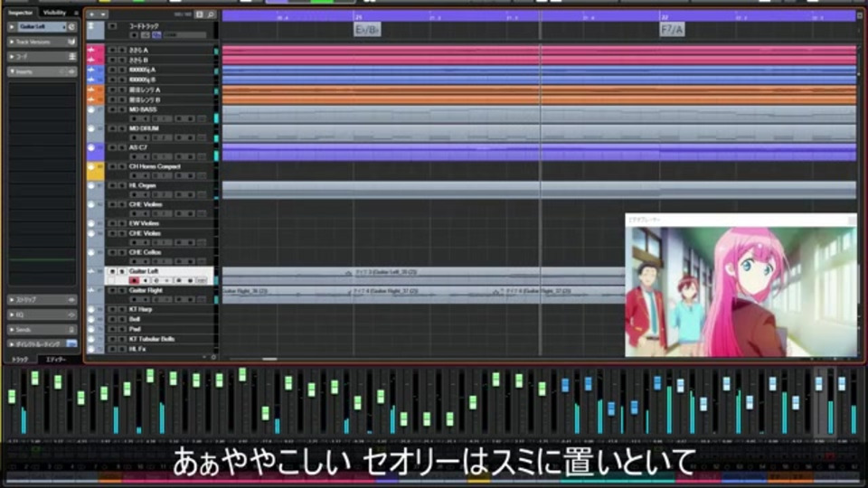This screenshot has width=868, height=488.
Task: Click ruler at bar 22 marker
Action: (665, 16)
